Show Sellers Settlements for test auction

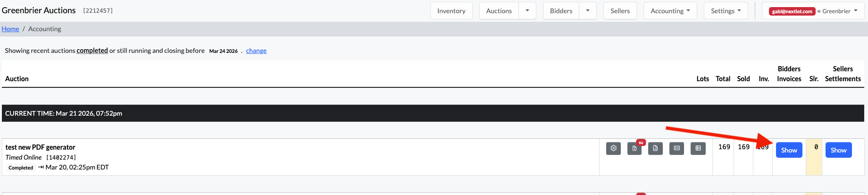(x=839, y=150)
